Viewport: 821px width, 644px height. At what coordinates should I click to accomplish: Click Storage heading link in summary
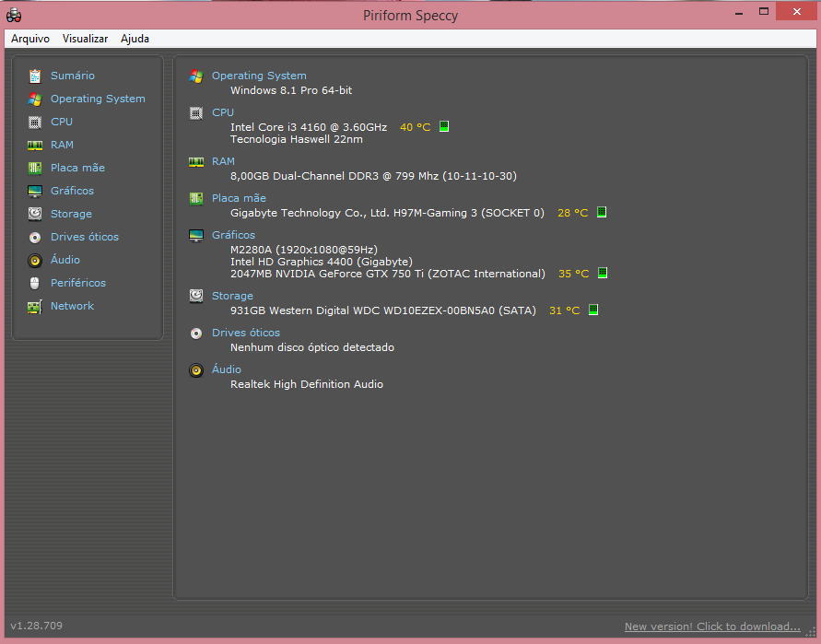232,296
